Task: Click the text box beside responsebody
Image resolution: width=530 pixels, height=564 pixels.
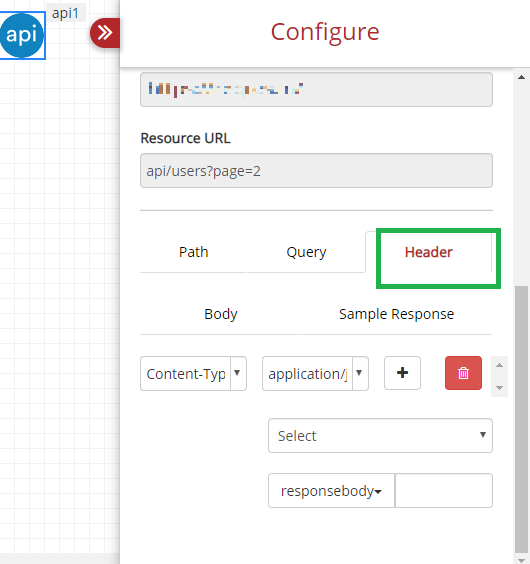Action: (x=444, y=491)
